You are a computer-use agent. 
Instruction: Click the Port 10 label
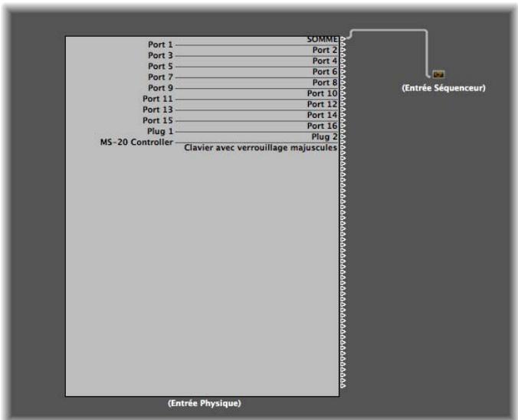tap(322, 94)
